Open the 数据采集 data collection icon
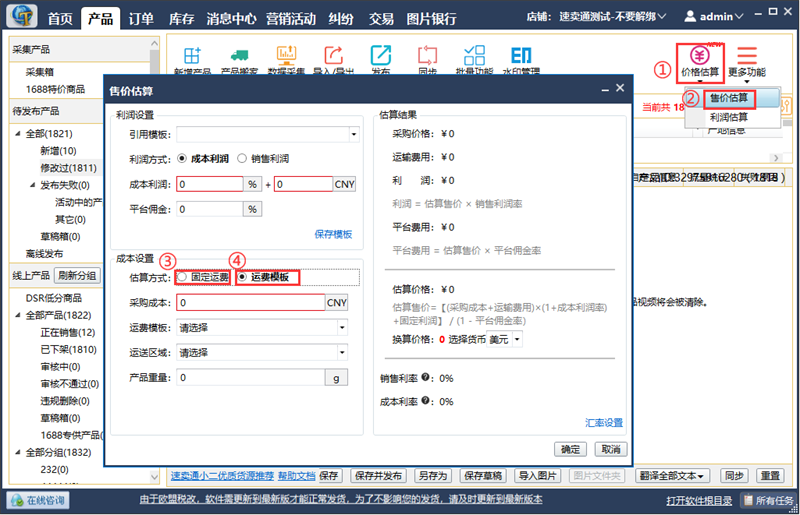Image resolution: width=800 pixels, height=515 pixels. point(286,54)
